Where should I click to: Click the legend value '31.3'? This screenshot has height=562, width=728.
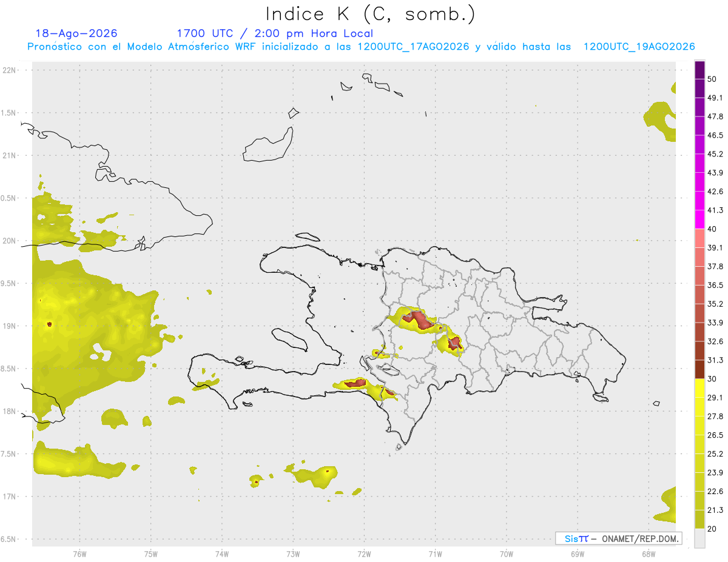[715, 360]
